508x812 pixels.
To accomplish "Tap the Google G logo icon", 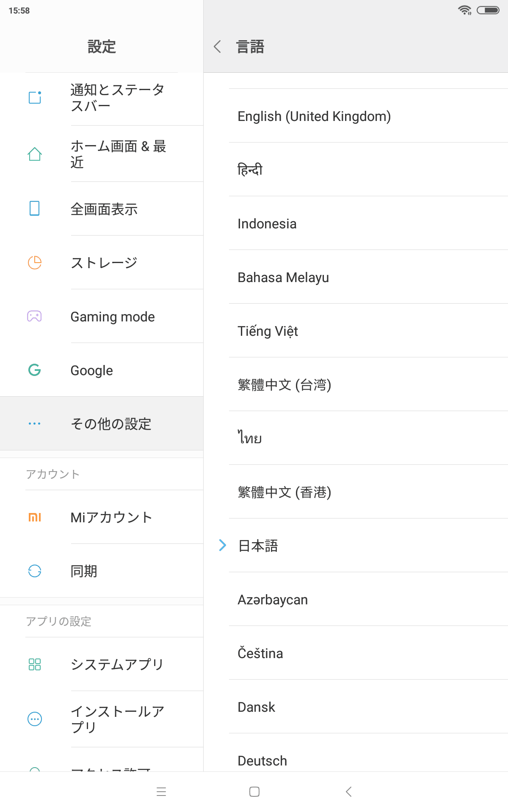I will tap(34, 370).
